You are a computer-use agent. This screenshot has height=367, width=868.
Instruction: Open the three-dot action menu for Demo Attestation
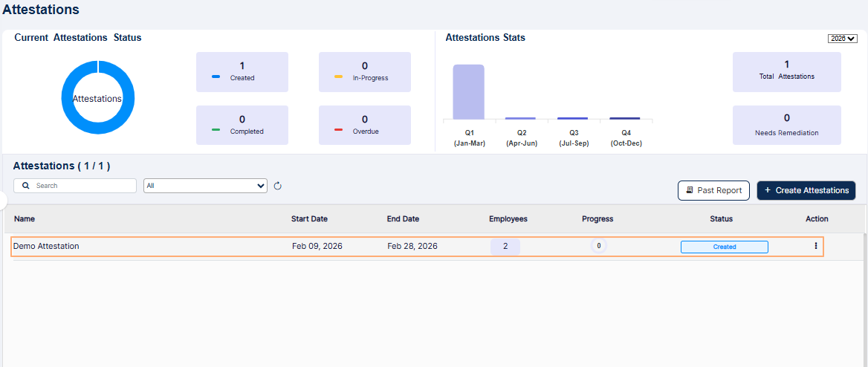point(816,246)
